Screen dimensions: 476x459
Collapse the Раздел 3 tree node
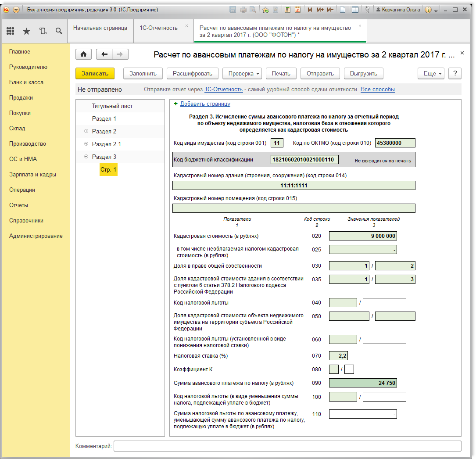coord(86,157)
